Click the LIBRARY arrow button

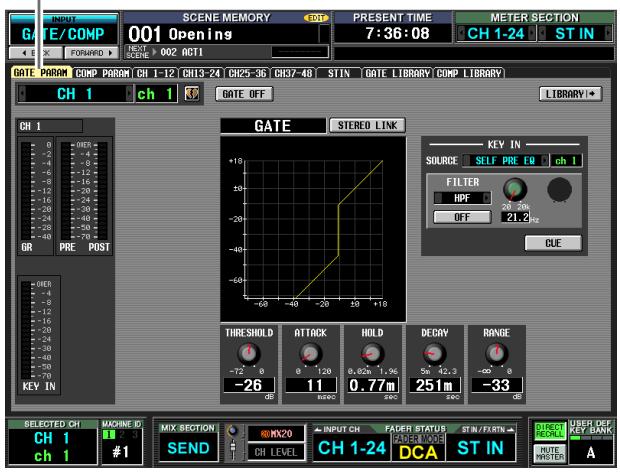571,94
